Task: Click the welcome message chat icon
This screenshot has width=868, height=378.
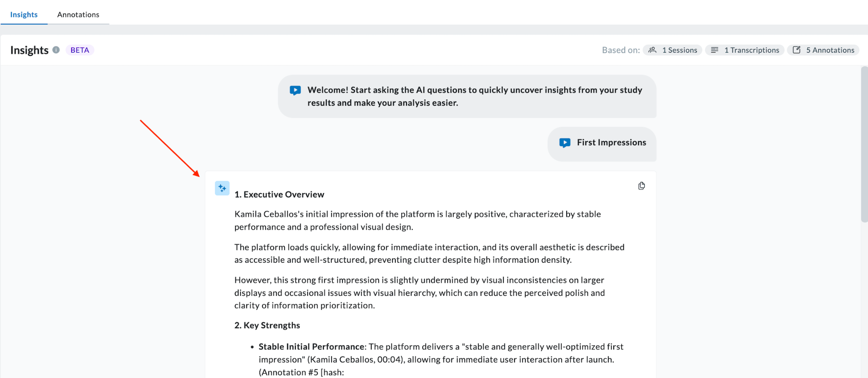Action: point(295,91)
